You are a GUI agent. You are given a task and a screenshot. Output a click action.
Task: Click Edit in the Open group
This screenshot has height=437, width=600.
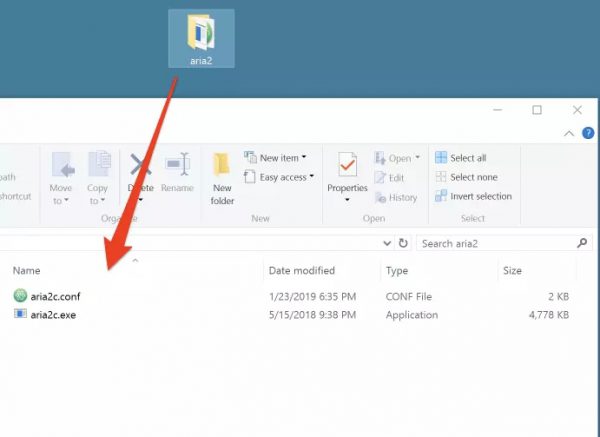(x=389, y=178)
